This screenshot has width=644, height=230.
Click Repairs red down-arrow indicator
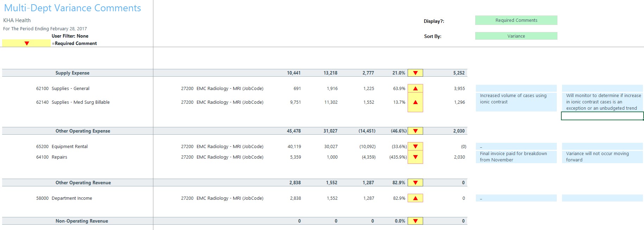tap(415, 157)
